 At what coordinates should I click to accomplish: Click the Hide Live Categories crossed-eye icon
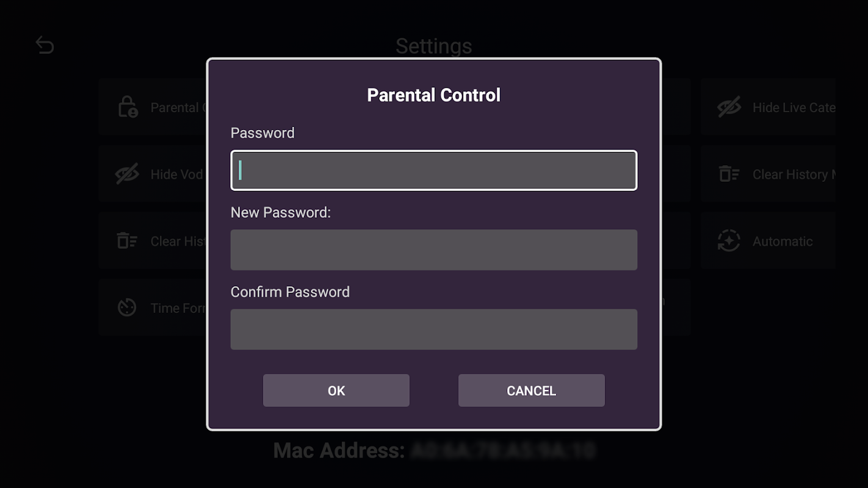pos(729,107)
